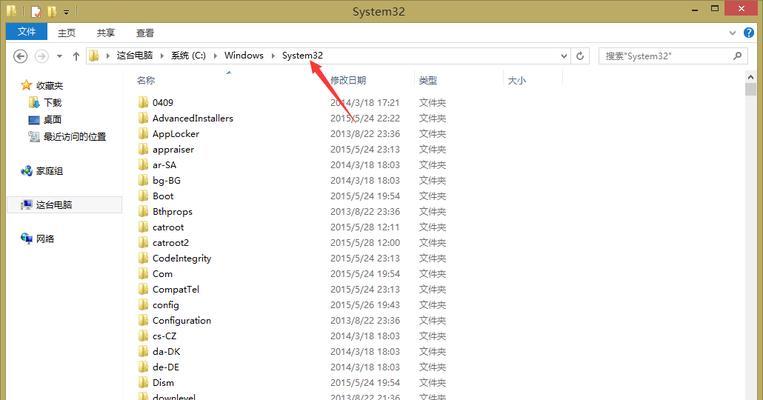Open the Help question mark icon
This screenshot has height=400, width=763.
click(x=749, y=33)
